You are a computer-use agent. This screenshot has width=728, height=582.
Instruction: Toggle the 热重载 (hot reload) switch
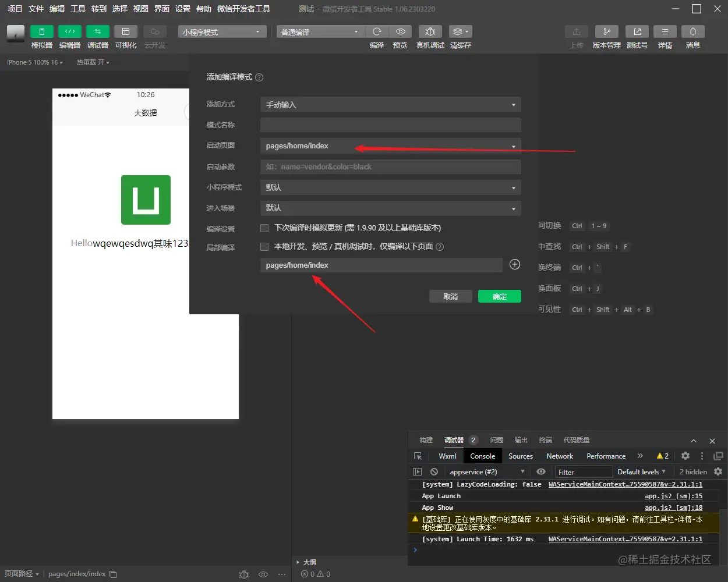coord(93,62)
